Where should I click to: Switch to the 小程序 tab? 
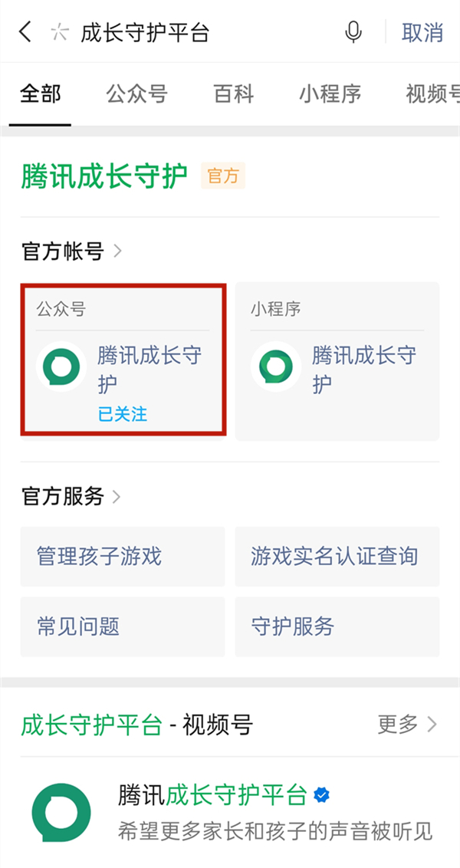(x=330, y=94)
